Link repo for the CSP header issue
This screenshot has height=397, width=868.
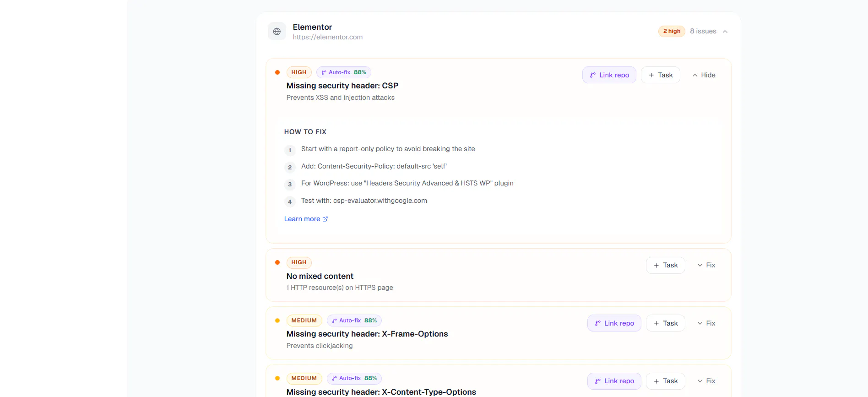[609, 75]
